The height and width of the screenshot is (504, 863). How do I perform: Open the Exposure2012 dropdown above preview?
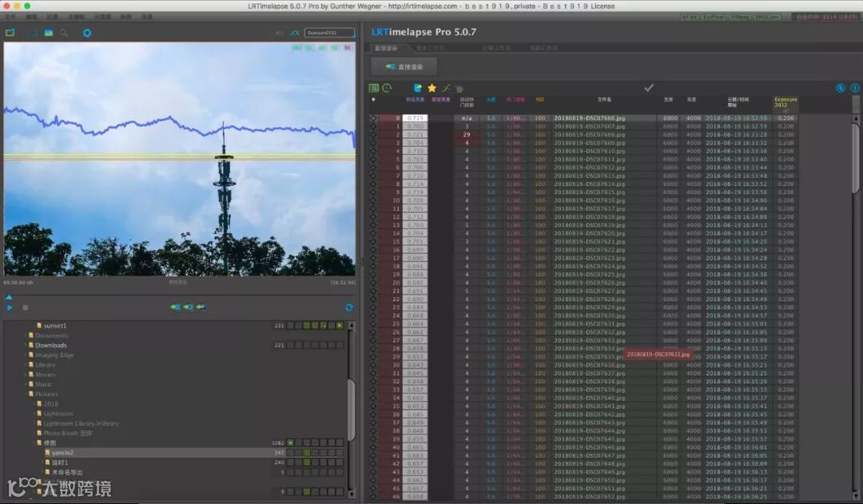pos(329,33)
